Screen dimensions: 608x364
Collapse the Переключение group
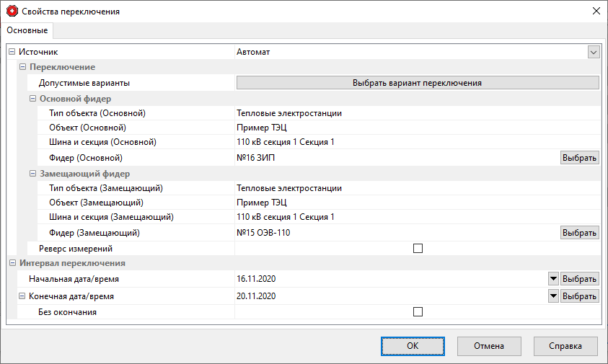click(22, 67)
